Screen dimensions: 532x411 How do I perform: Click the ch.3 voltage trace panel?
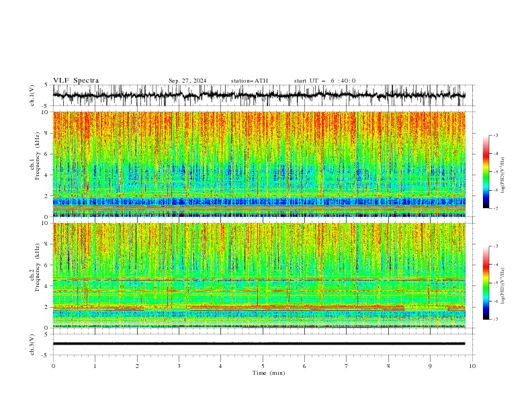(264, 345)
